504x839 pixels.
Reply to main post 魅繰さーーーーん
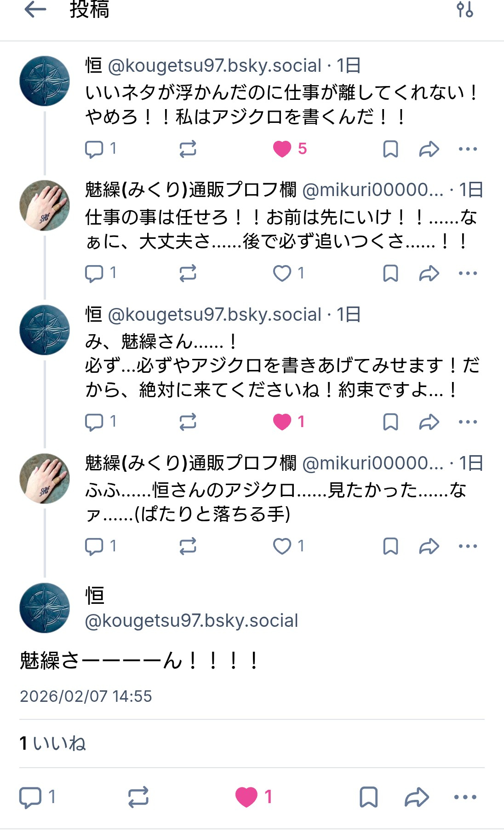tap(30, 797)
